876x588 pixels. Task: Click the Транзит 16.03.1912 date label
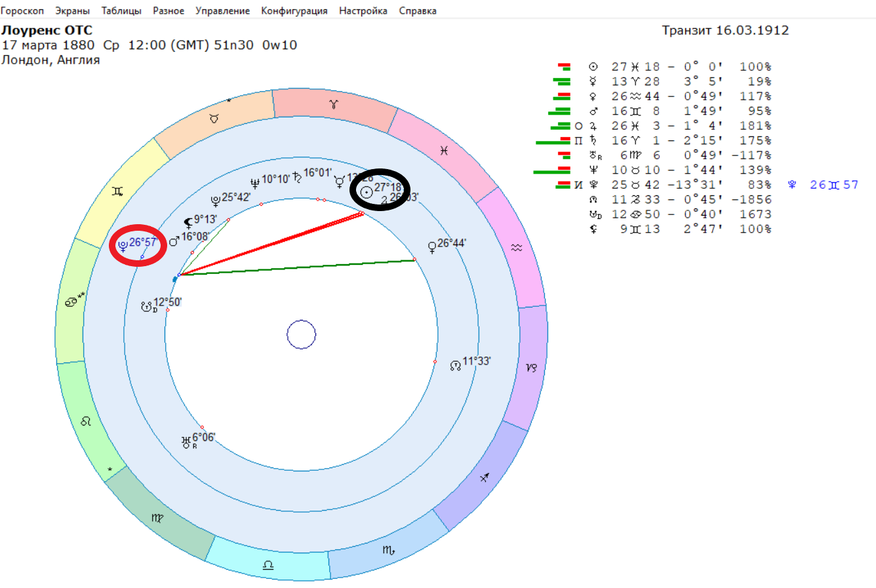[725, 30]
